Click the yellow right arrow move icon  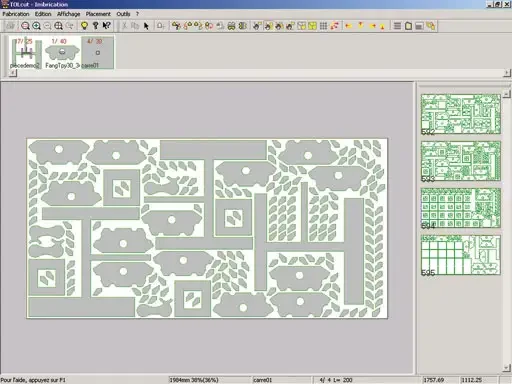pyautogui.click(x=372, y=26)
